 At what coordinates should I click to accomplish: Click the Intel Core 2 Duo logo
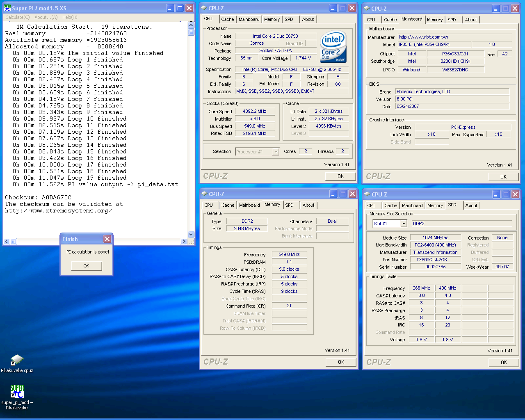point(333,47)
